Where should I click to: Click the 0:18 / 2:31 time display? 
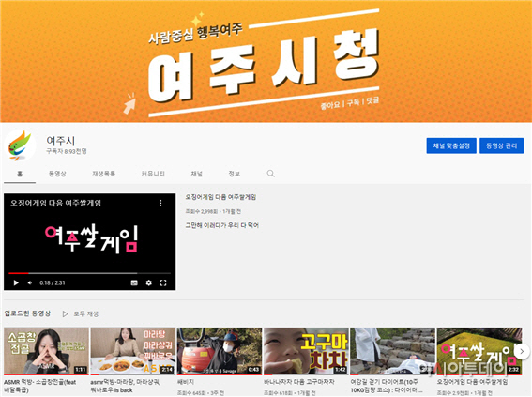click(53, 282)
